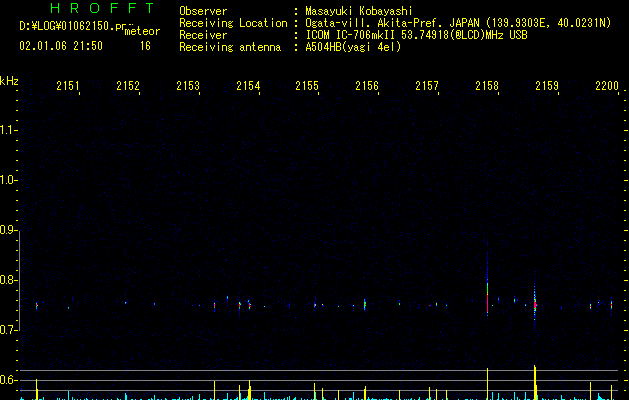
Task: Click the 2152 time marker
Action: click(x=128, y=85)
